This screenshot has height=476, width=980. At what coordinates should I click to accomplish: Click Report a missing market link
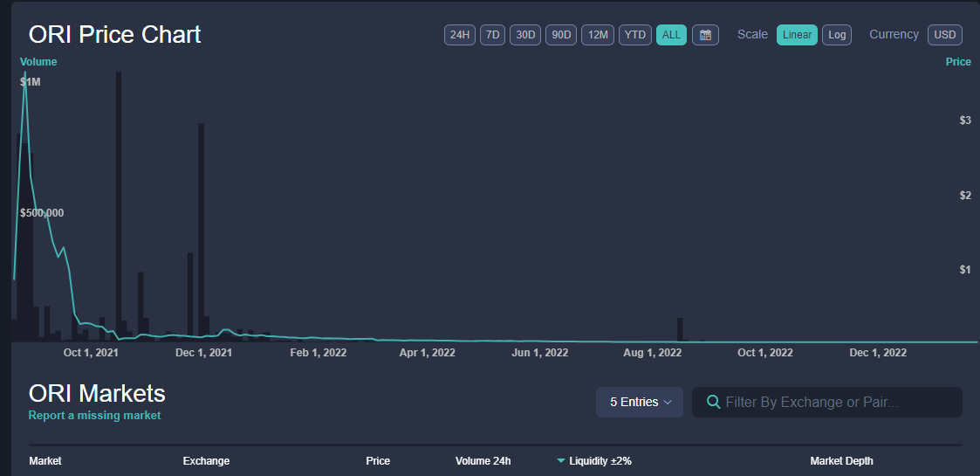pos(94,416)
